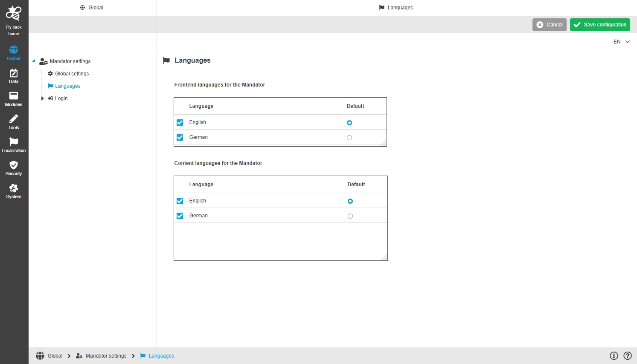Uncheck German in Frontend languages
Image resolution: width=637 pixels, height=364 pixels.
[180, 137]
